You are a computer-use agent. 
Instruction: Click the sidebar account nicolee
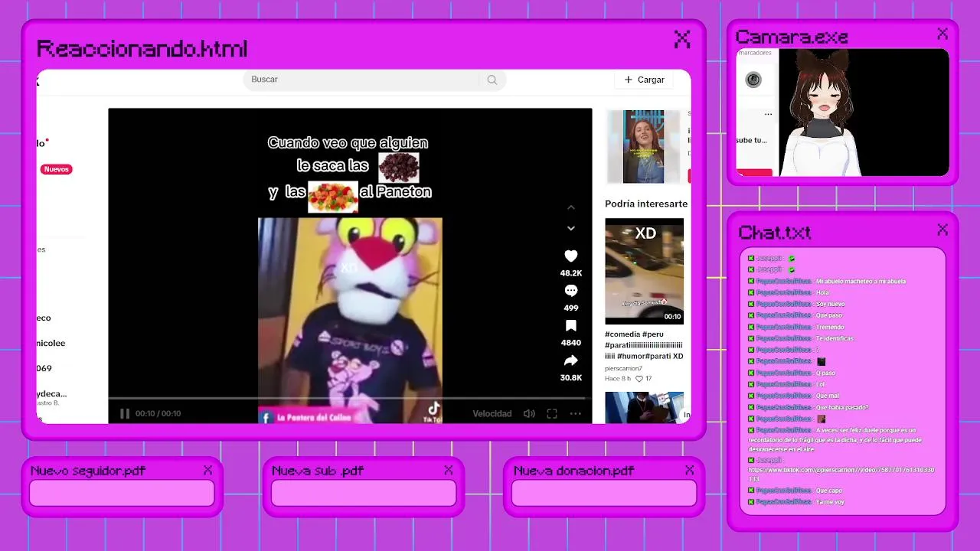51,343
